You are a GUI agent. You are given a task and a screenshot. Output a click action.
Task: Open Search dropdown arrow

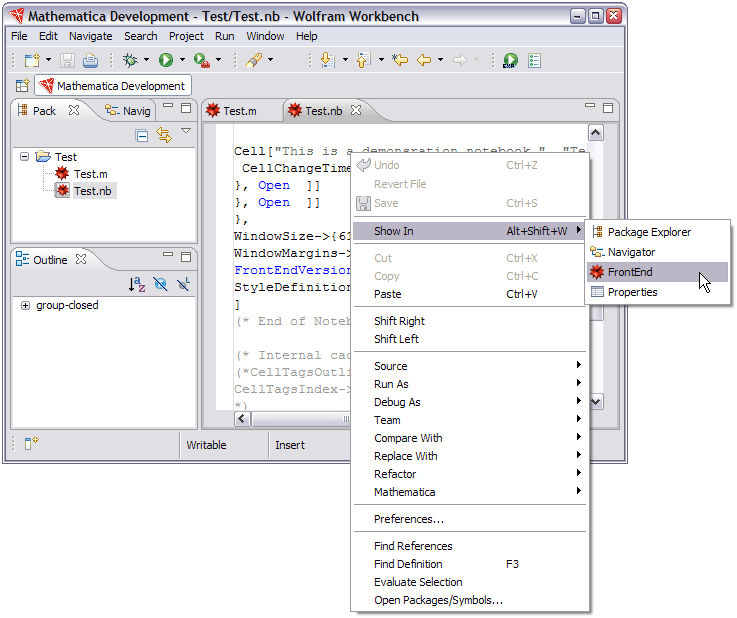coord(270,60)
